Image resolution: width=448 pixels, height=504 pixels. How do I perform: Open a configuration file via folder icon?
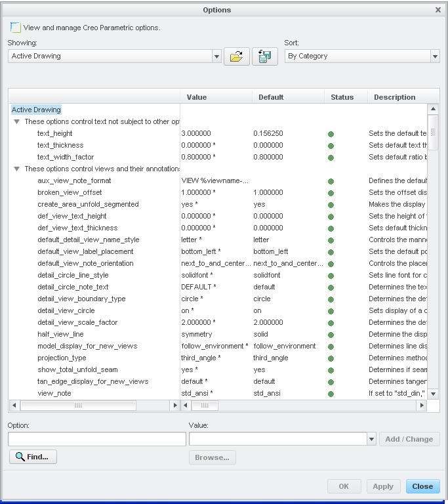point(237,56)
